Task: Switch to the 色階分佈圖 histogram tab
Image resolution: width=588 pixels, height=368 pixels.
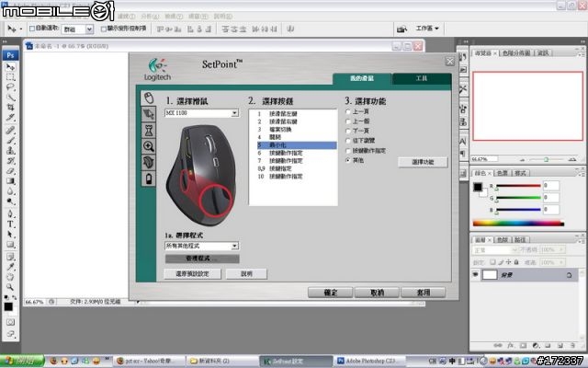Action: (x=516, y=53)
